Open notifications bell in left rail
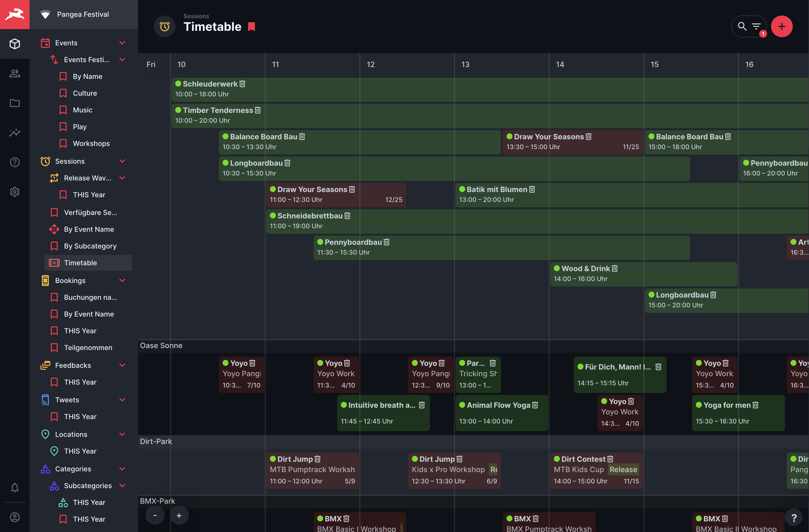Viewport: 809px width, 532px height. pyautogui.click(x=15, y=487)
